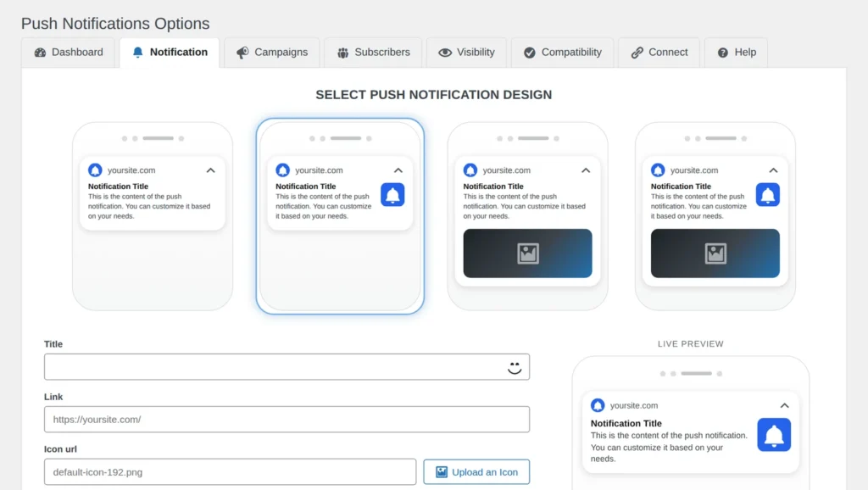This screenshot has width=868, height=490.
Task: Click the eye icon on Visibility tab
Action: [x=445, y=53]
